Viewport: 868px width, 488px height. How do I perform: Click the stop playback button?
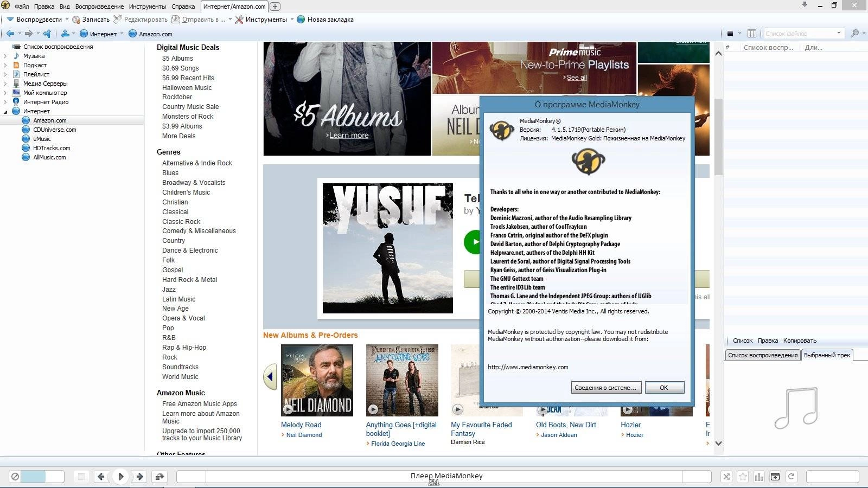[x=81, y=477]
